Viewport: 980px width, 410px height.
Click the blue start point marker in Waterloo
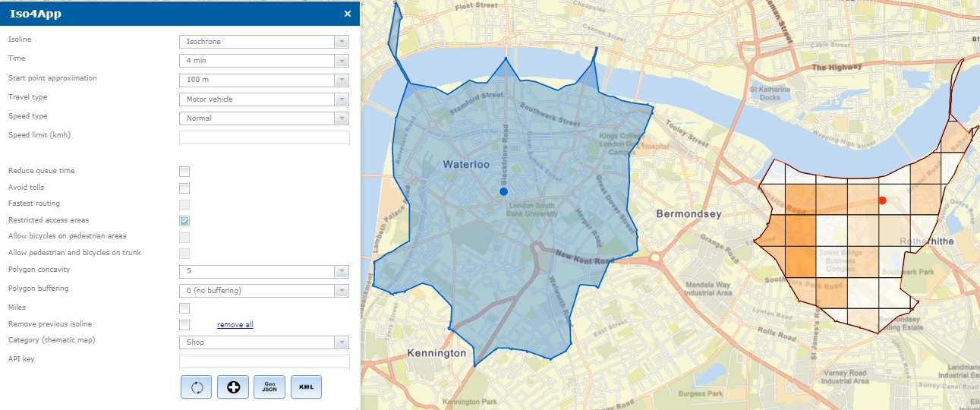(x=503, y=192)
